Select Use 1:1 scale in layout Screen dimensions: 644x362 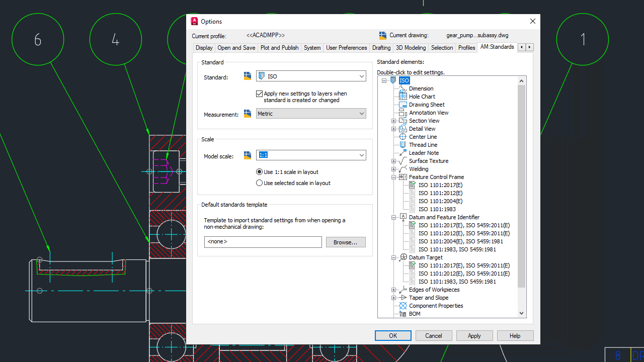tap(258, 172)
